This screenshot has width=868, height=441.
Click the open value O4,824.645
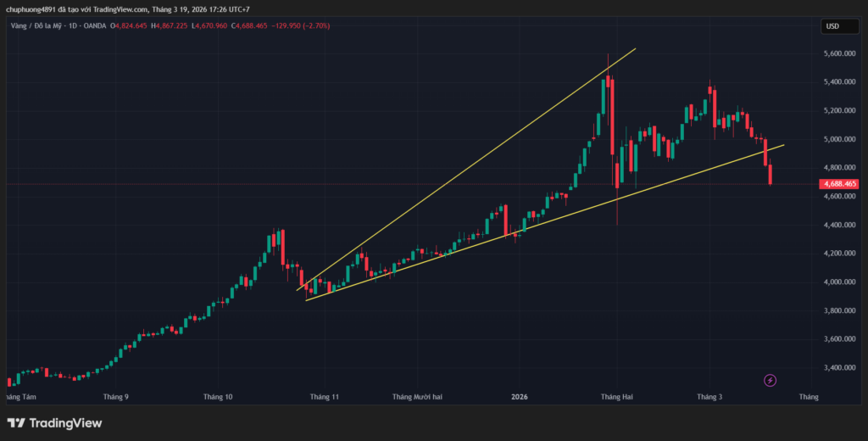click(x=127, y=26)
